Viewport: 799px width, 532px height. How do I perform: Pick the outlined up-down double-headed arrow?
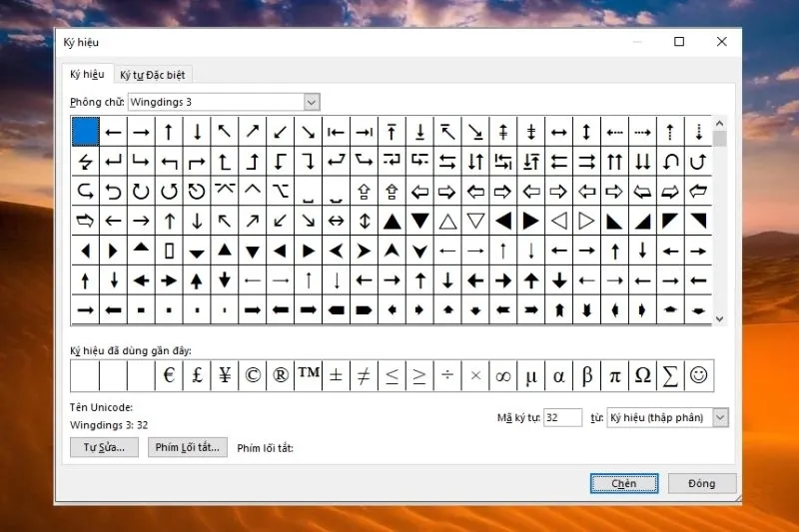pos(364,221)
